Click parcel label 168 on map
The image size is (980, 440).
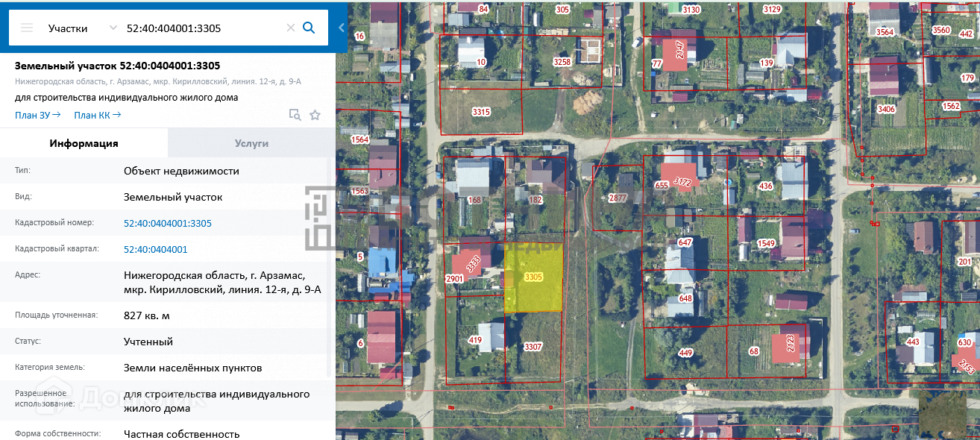[474, 200]
